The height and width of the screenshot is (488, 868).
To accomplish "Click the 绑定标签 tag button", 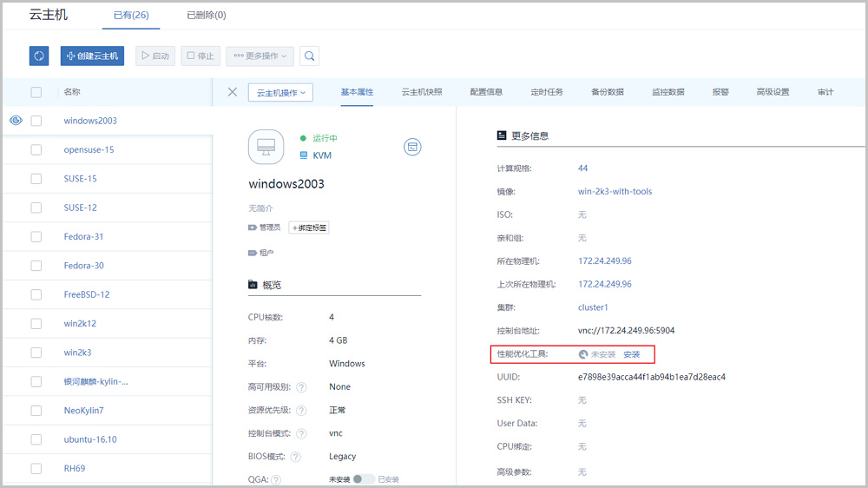I will coord(308,228).
